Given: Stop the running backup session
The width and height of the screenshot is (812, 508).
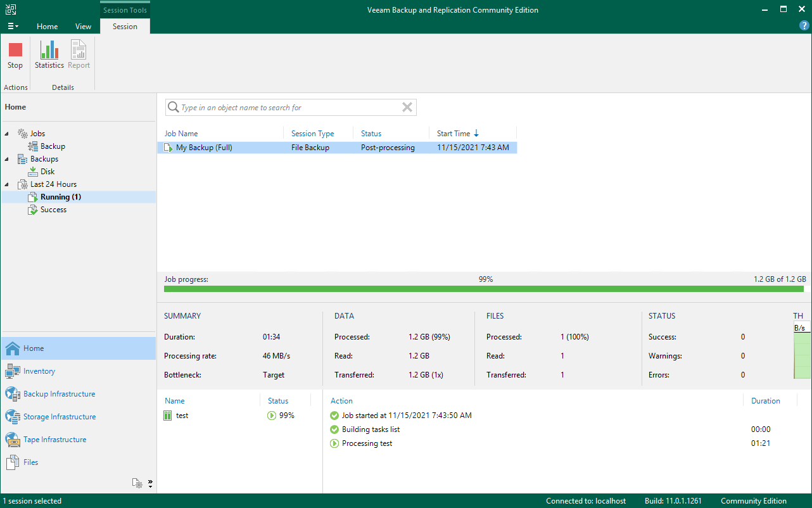Looking at the screenshot, I should (15, 56).
